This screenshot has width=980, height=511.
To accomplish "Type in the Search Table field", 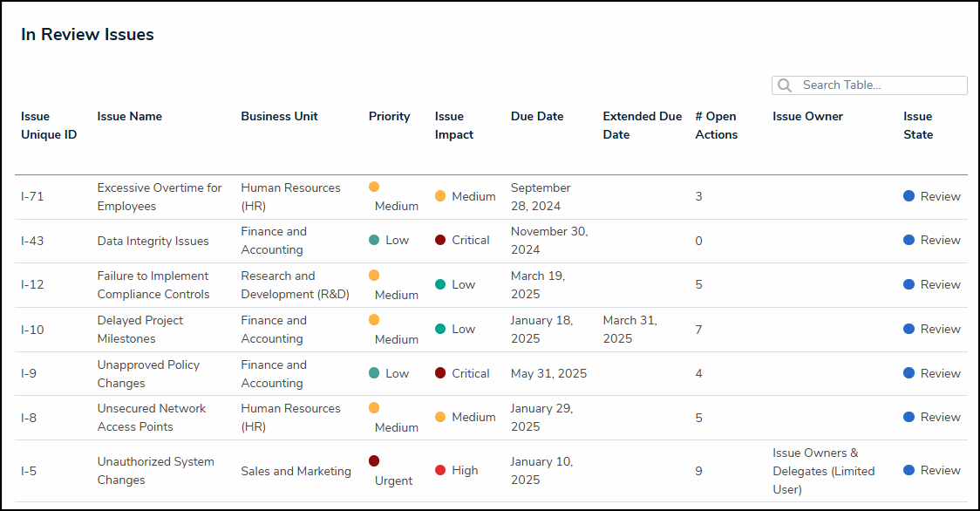I will (879, 85).
